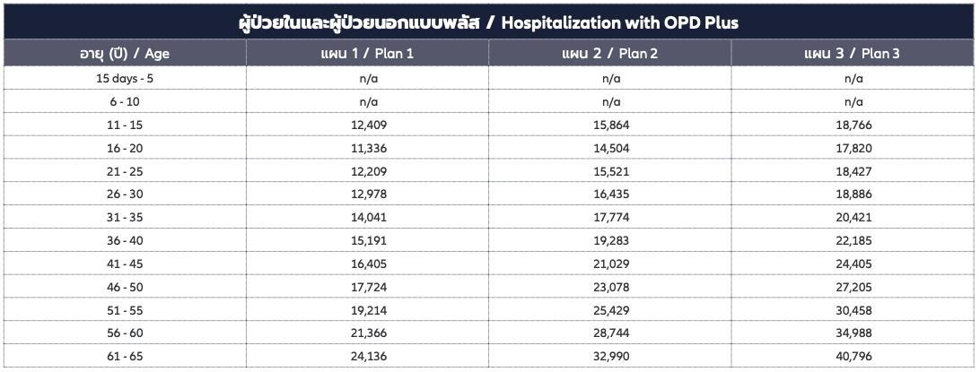Click Plan 2 value 17,774
This screenshot has height=372, width=980.
(x=611, y=218)
